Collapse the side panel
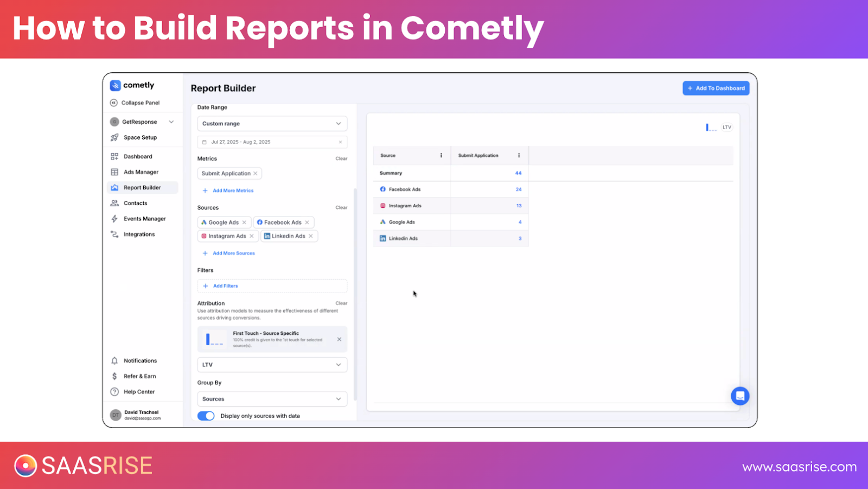This screenshot has width=868, height=489. 135,103
